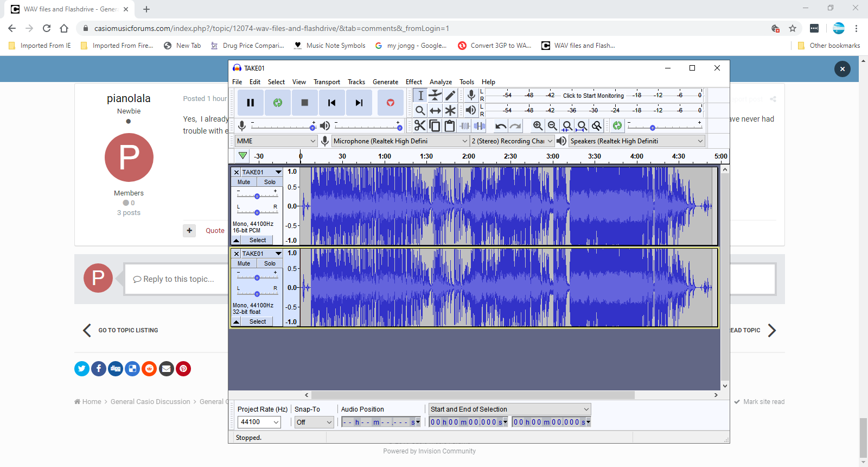The height and width of the screenshot is (467, 868).
Task: Click the Zoom In icon
Action: point(538,126)
